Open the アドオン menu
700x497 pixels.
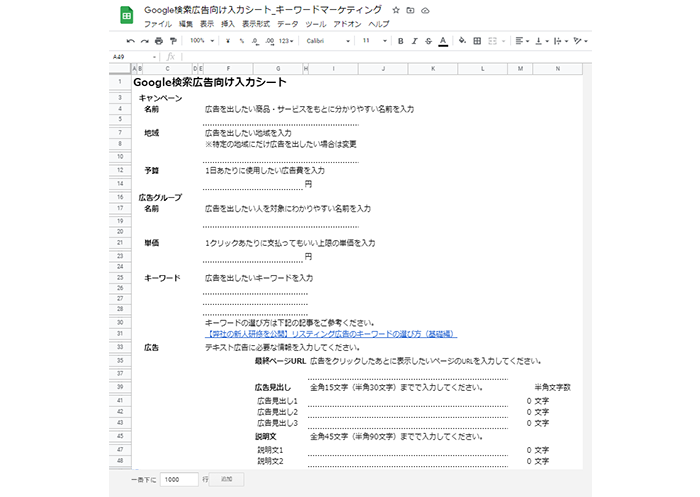347,24
